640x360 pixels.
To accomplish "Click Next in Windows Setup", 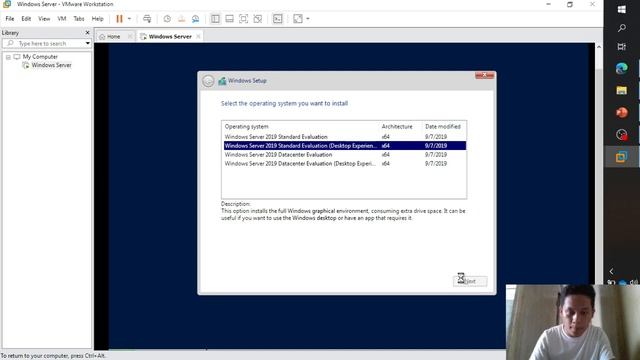I will click(x=470, y=281).
